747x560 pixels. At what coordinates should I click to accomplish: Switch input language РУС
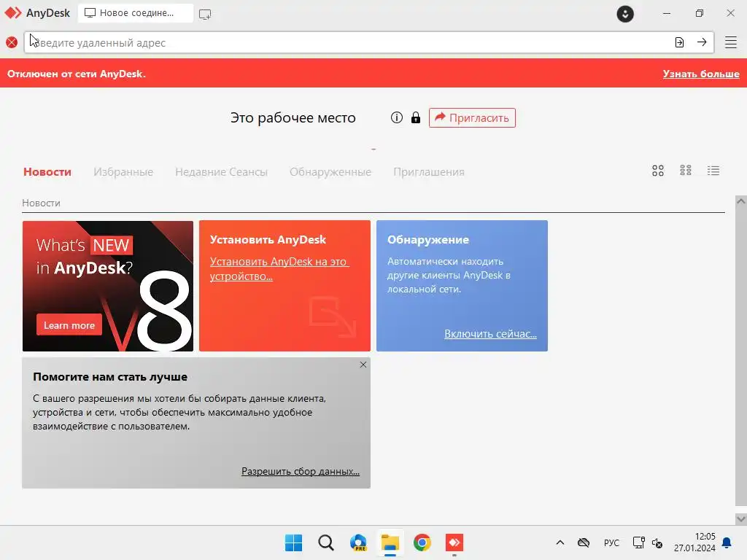click(611, 542)
